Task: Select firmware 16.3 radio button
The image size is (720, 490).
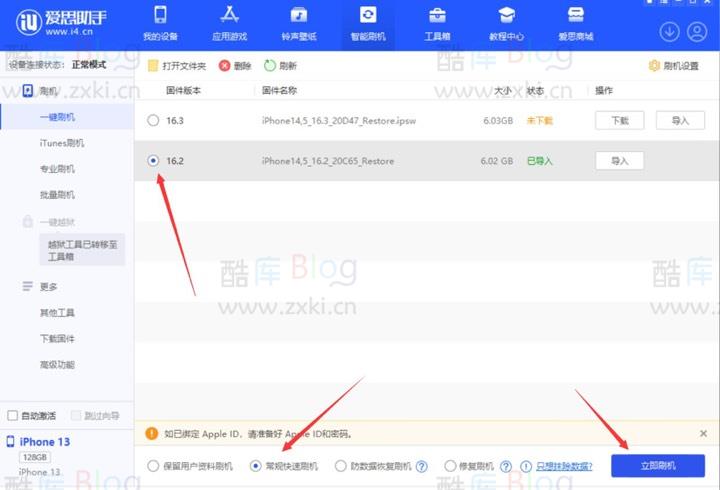Action: [153, 120]
